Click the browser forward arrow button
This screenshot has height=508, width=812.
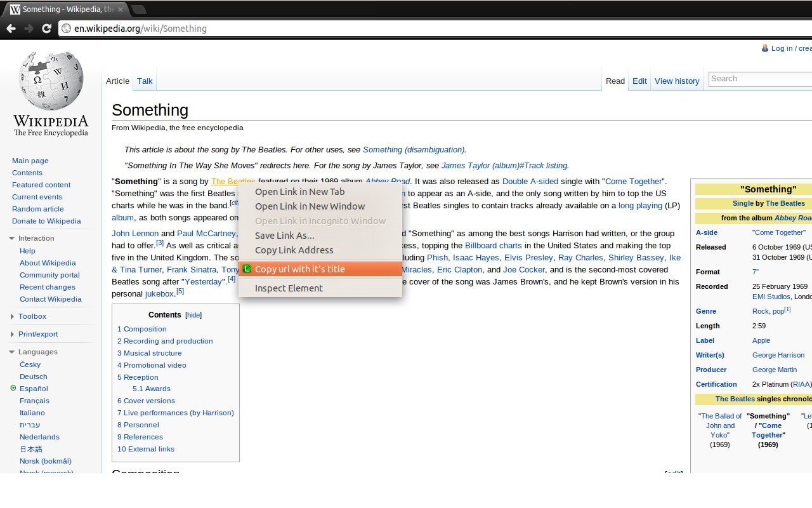click(x=29, y=29)
